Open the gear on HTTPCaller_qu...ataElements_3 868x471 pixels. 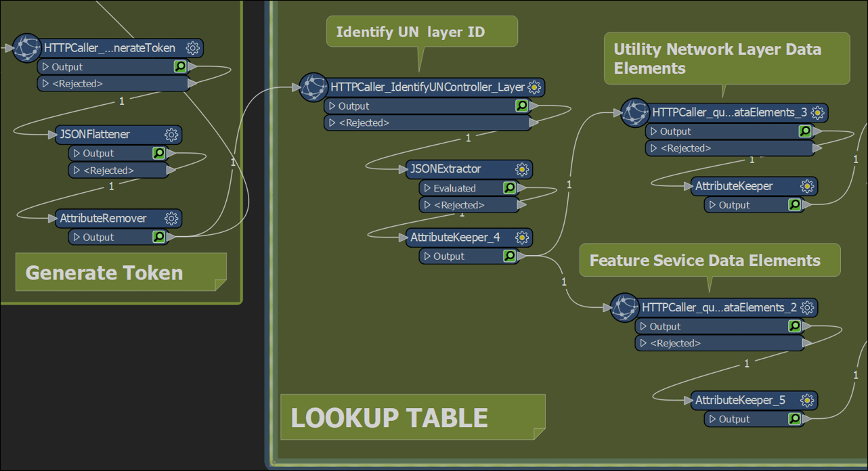(x=819, y=113)
